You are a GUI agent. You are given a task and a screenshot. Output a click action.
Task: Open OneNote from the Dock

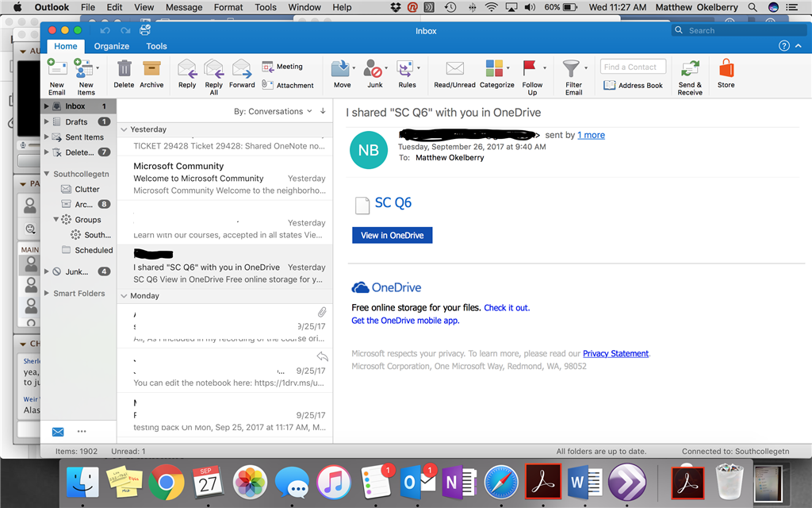point(458,483)
